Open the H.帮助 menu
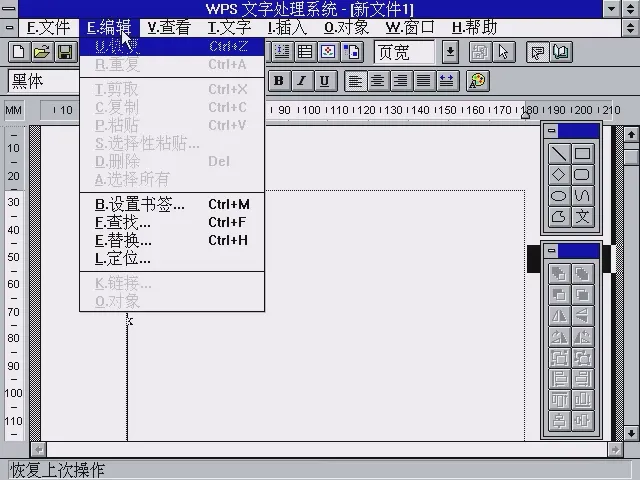Screen dimensions: 640x480 coord(474,28)
